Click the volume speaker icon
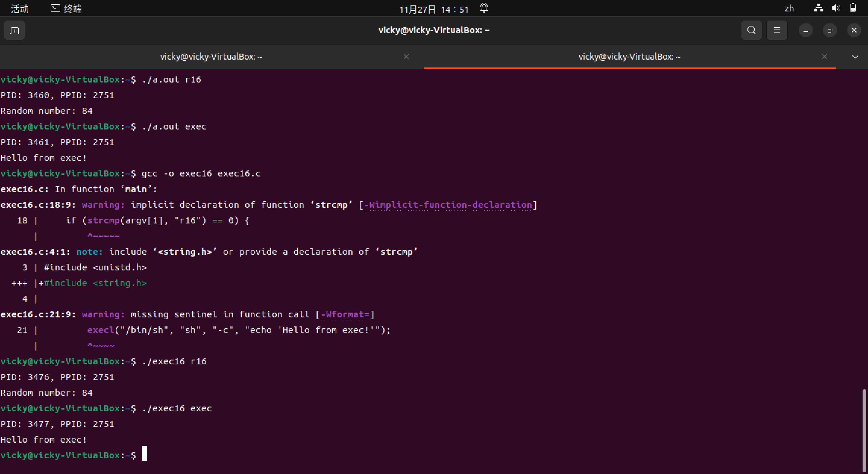 pos(836,8)
